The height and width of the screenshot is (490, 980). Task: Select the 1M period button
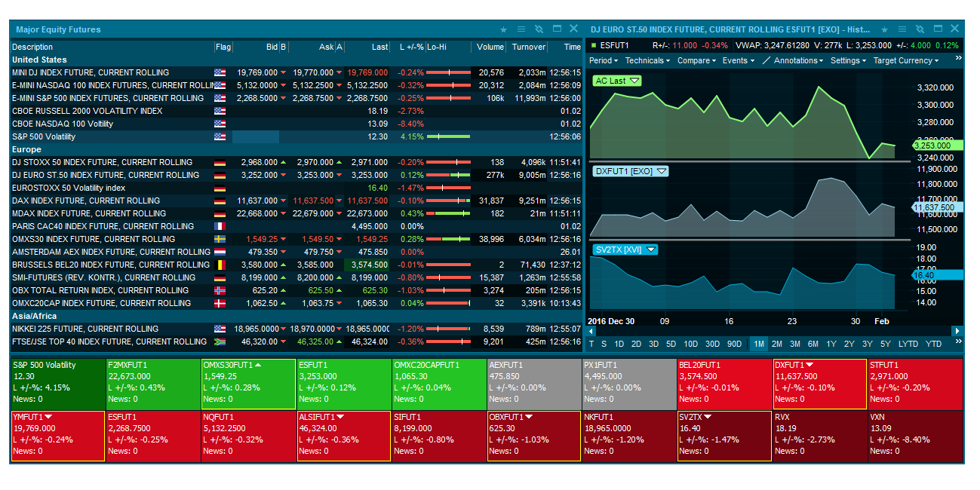tap(758, 344)
